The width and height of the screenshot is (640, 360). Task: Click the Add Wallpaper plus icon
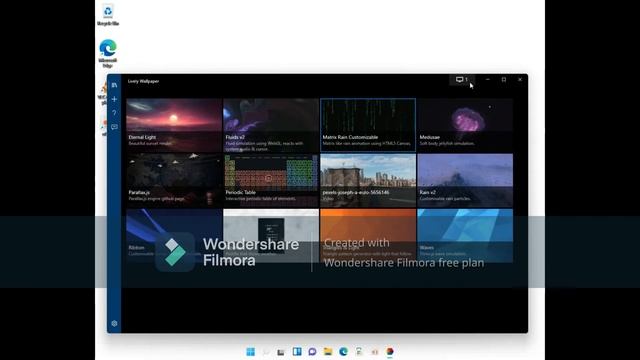[x=114, y=99]
